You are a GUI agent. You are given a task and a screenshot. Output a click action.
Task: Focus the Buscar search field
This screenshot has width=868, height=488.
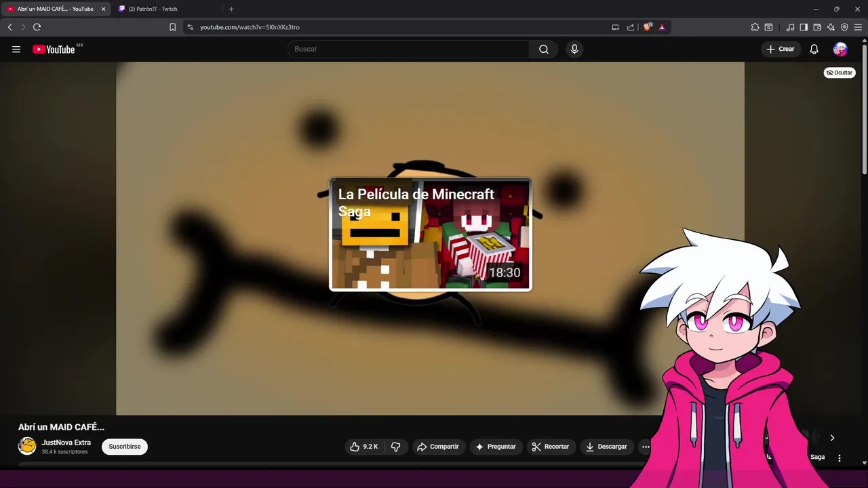coord(408,49)
